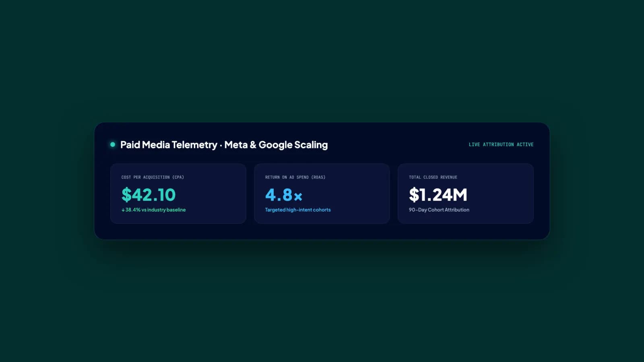Click the COST PER ACQUISITION (CPA) label
This screenshot has width=644, height=362.
point(153,177)
